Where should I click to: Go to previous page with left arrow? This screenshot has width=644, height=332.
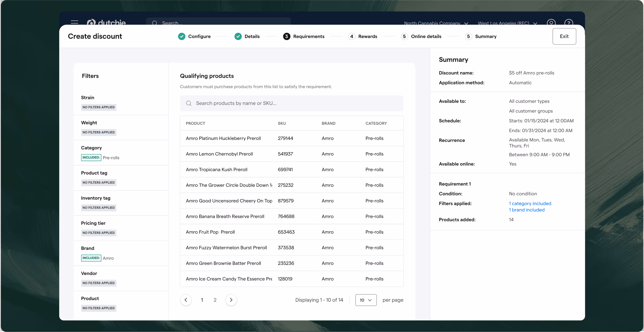point(186,300)
